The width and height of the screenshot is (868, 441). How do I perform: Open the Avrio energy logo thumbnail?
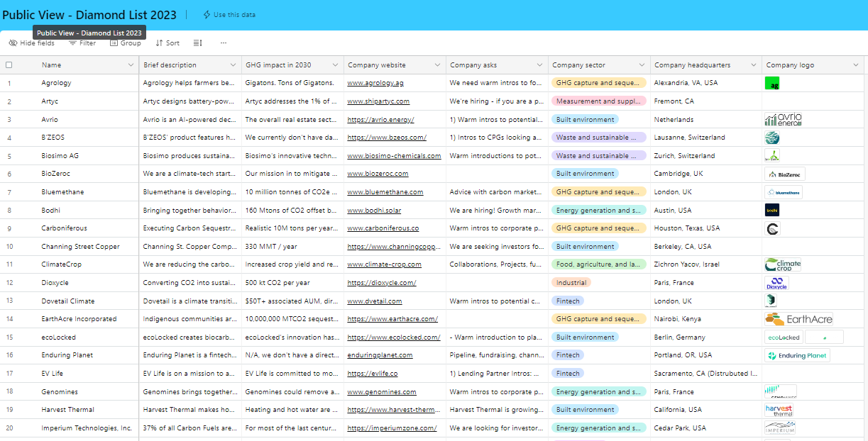coord(783,120)
